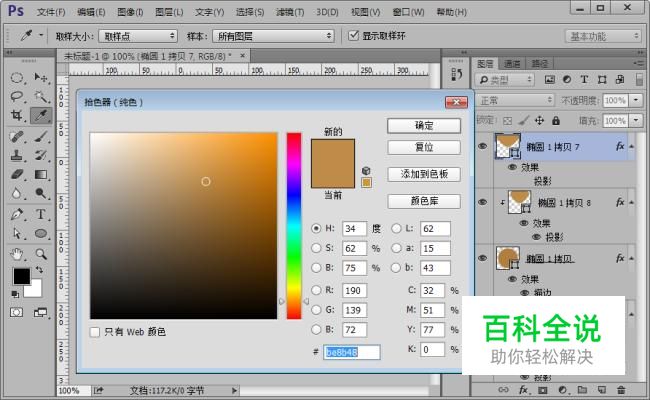The height and width of the screenshot is (400, 650).
Task: Open the 取样大小 dropdown
Action: 138,36
